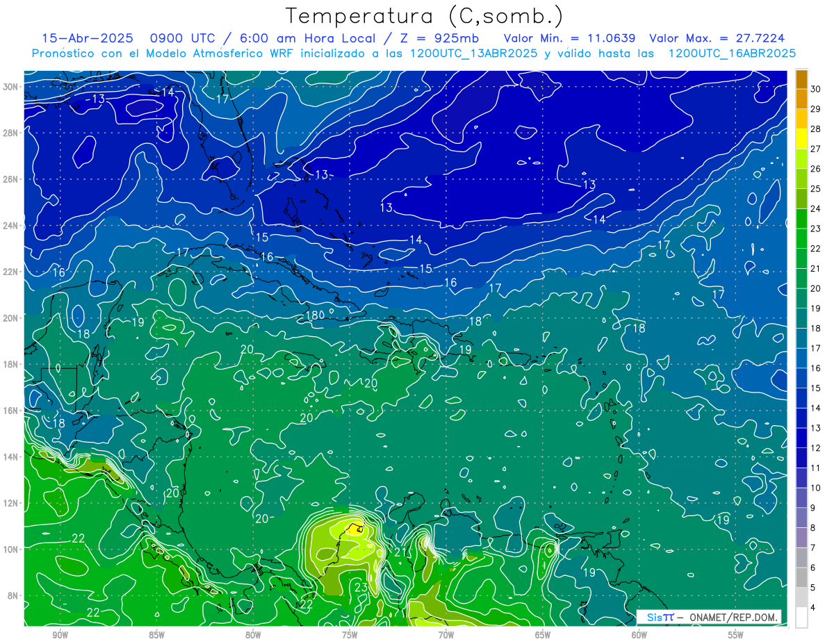834x644 pixels.
Task: Click the latitude axis label "26N"
Action: 10,179
